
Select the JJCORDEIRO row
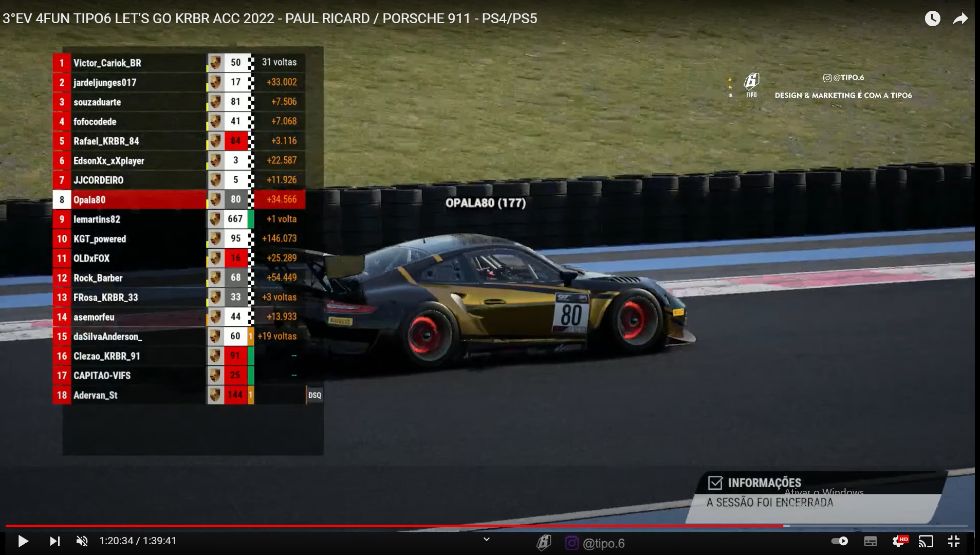(179, 180)
